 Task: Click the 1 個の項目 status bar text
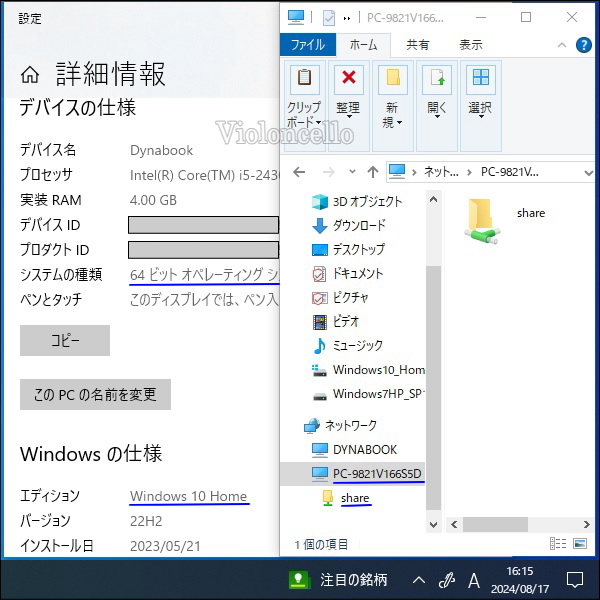321,544
